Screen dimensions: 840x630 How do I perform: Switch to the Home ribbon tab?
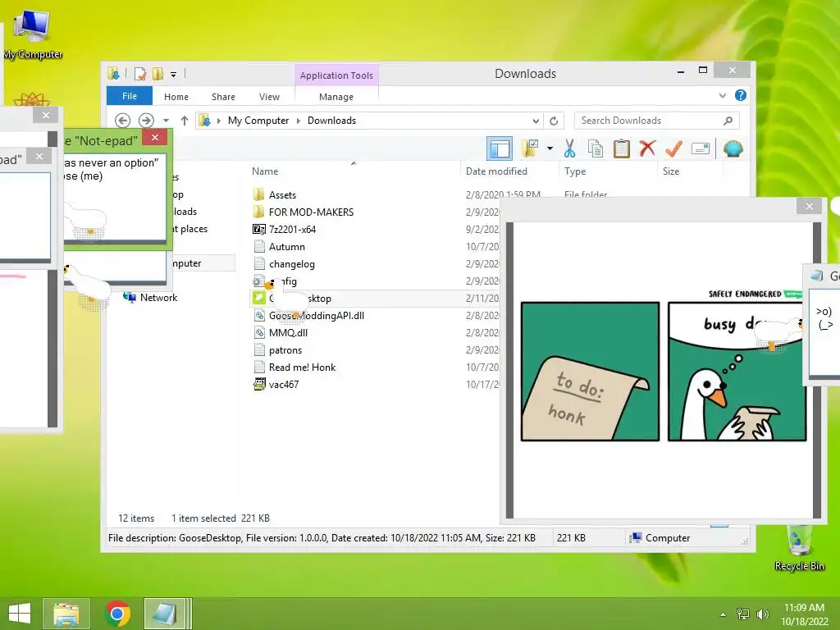(x=176, y=97)
